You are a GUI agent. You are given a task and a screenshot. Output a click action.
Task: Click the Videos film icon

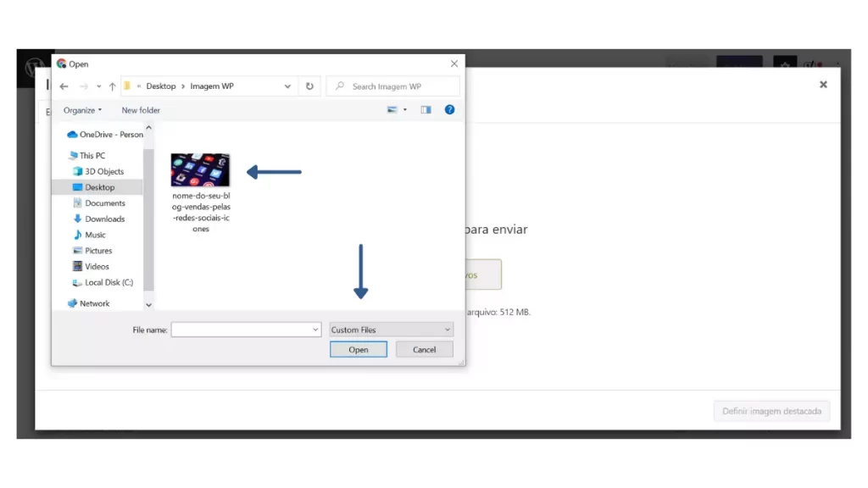click(77, 267)
